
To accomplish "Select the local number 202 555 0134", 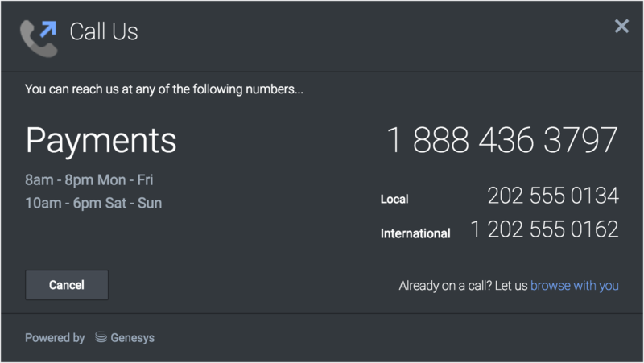I will point(552,196).
